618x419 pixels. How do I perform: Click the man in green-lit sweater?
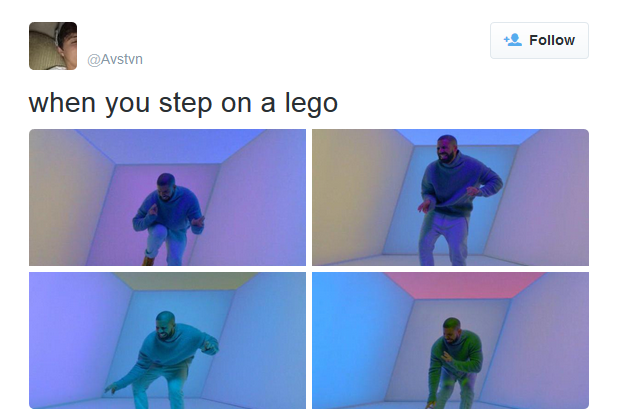[x=453, y=363]
